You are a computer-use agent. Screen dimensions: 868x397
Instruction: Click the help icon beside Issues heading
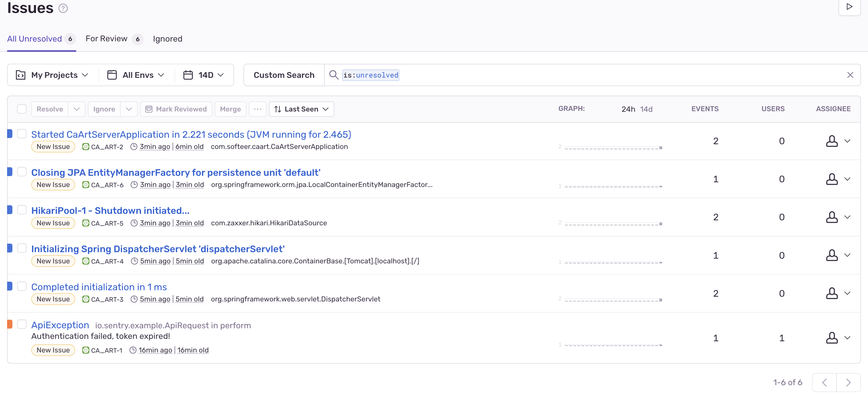(x=63, y=8)
